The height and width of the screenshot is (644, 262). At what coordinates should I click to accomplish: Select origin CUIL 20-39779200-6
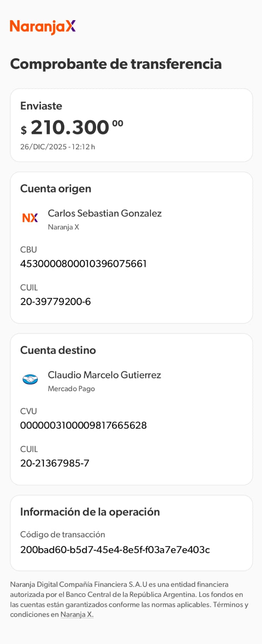pos(55,301)
